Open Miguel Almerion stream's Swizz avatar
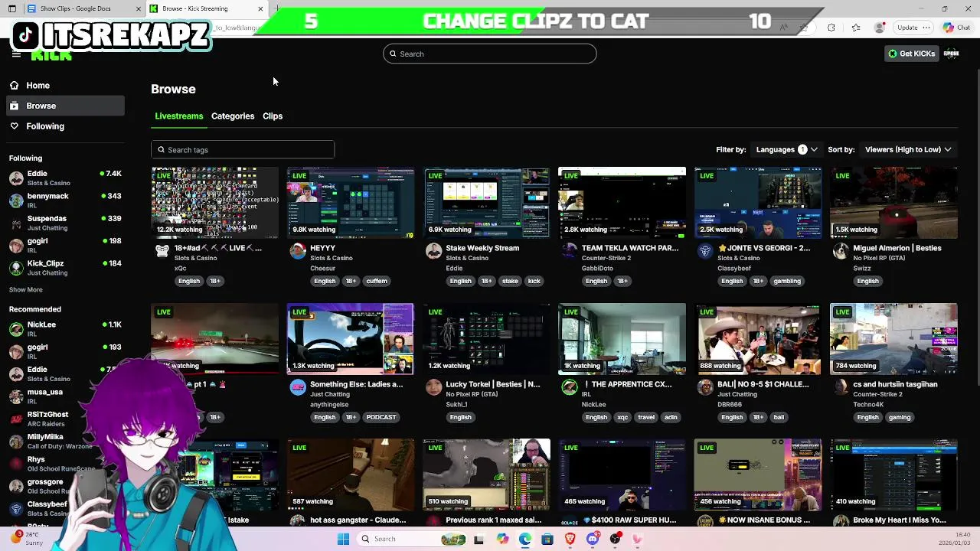 point(841,252)
